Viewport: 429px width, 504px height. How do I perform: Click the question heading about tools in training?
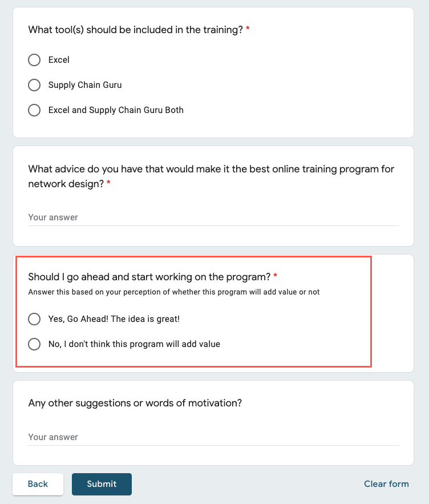coord(136,30)
